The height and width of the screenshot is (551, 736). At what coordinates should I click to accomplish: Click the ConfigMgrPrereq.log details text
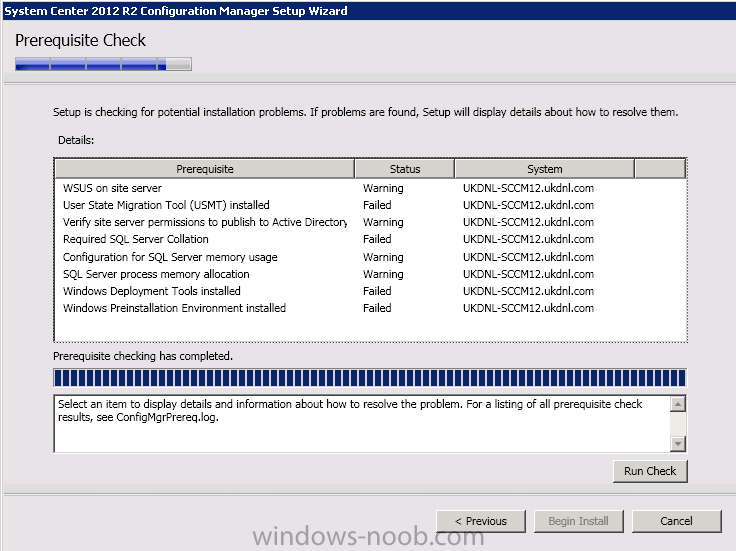tap(350, 410)
